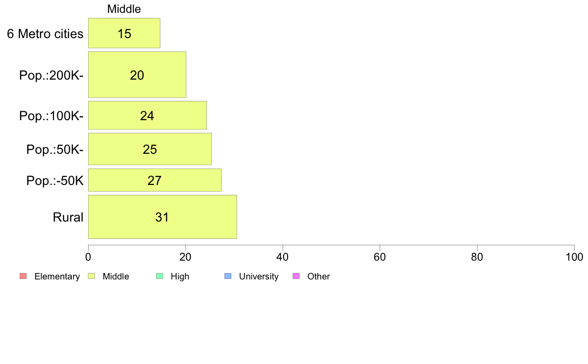
Task: Select the Pop.:50K- bar showing 25
Action: (x=150, y=149)
